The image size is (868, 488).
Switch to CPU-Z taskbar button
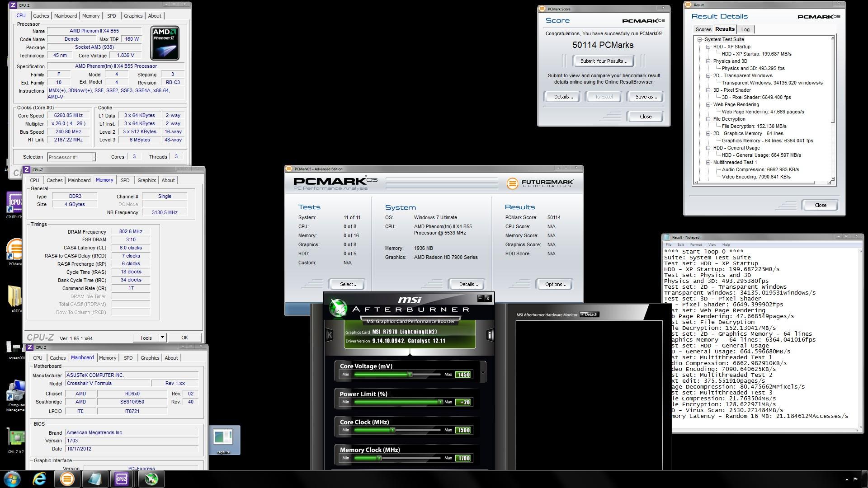(x=122, y=479)
